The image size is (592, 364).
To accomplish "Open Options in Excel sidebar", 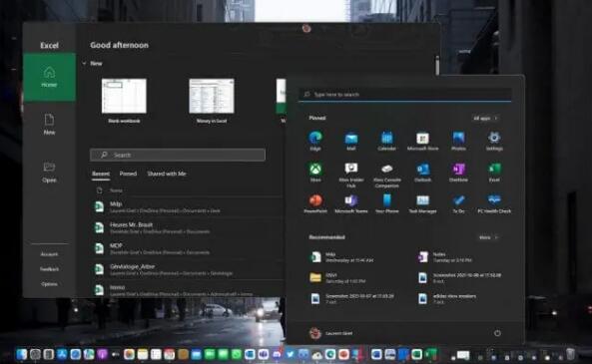I will point(50,284).
